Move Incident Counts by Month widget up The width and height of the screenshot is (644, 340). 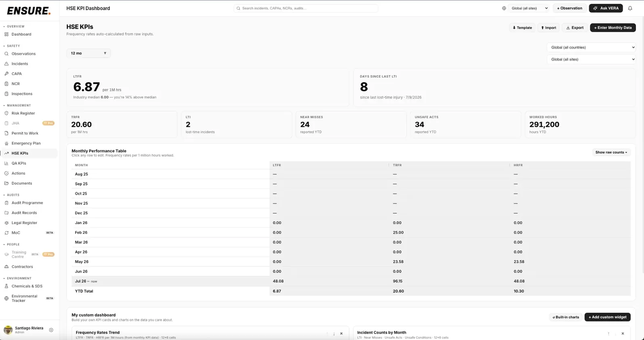click(608, 334)
